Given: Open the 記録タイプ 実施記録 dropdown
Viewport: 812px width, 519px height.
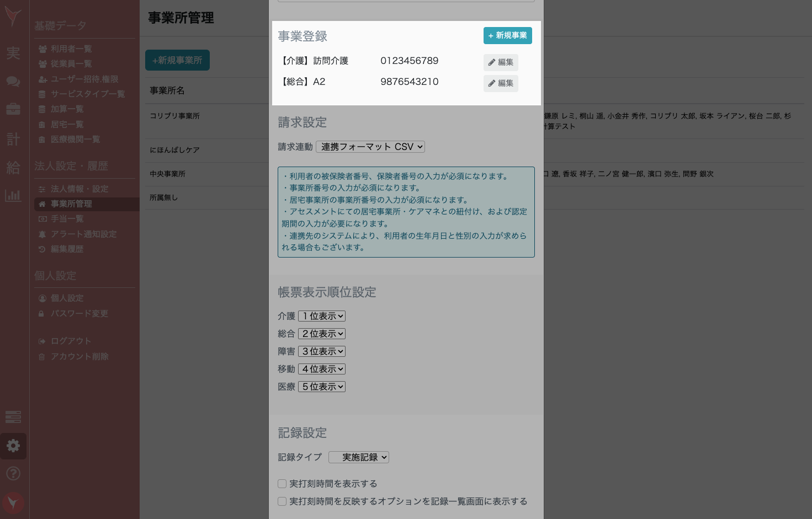Looking at the screenshot, I should coord(358,457).
